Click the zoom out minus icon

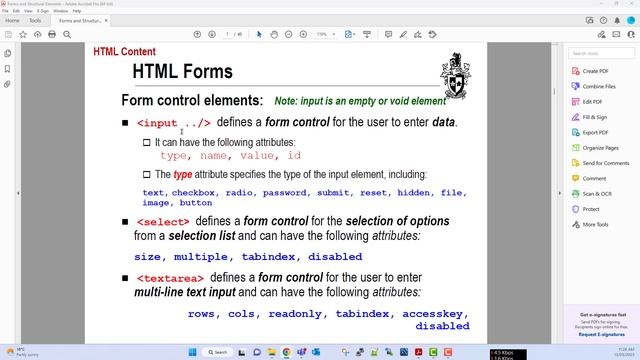pyautogui.click(x=289, y=35)
